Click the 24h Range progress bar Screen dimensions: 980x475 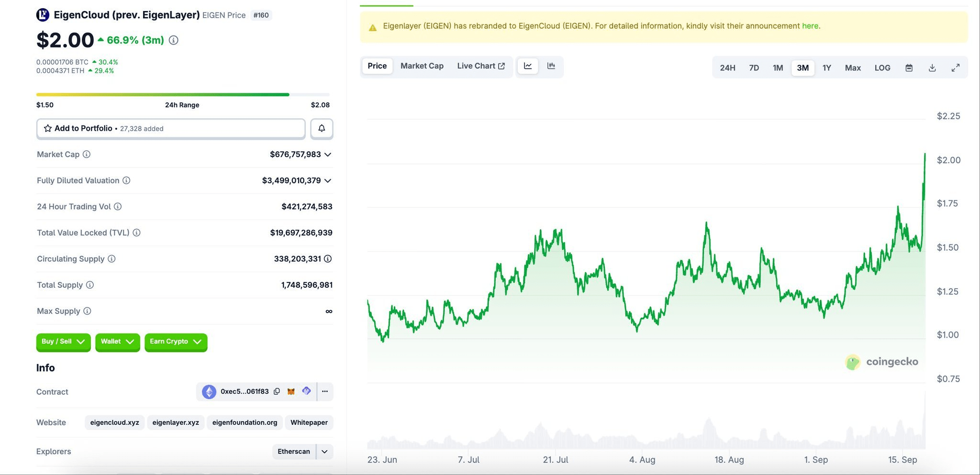coord(182,95)
